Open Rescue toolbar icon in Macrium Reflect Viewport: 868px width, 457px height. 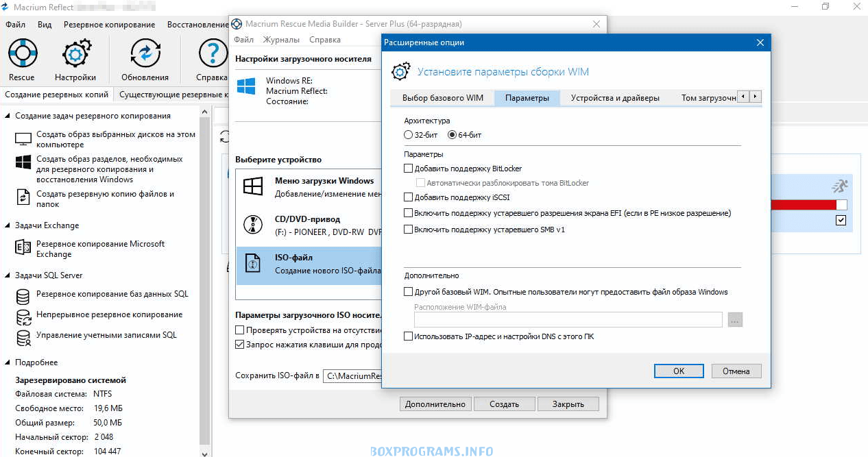coord(22,53)
